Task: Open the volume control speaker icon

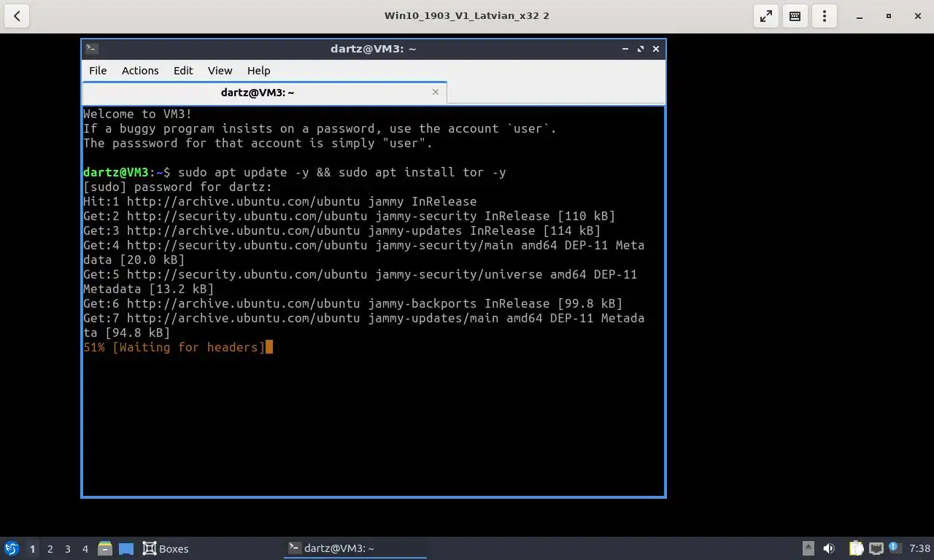Action: [829, 548]
